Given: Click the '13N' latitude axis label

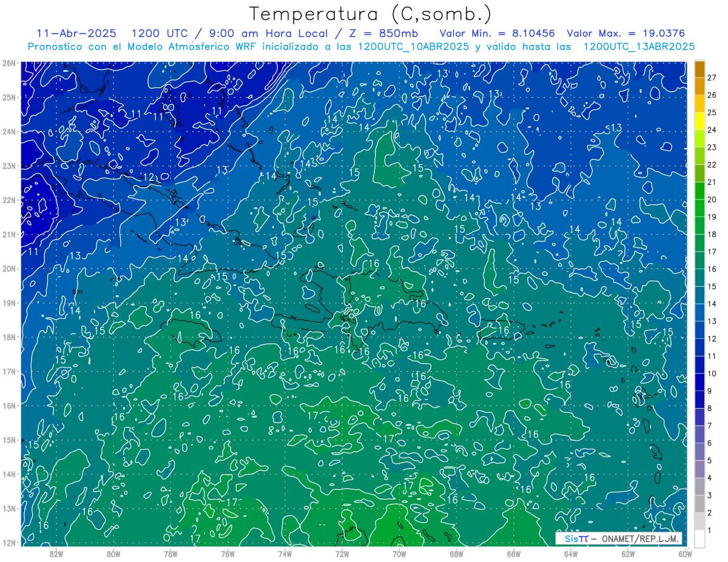Looking at the screenshot, I should (x=8, y=508).
